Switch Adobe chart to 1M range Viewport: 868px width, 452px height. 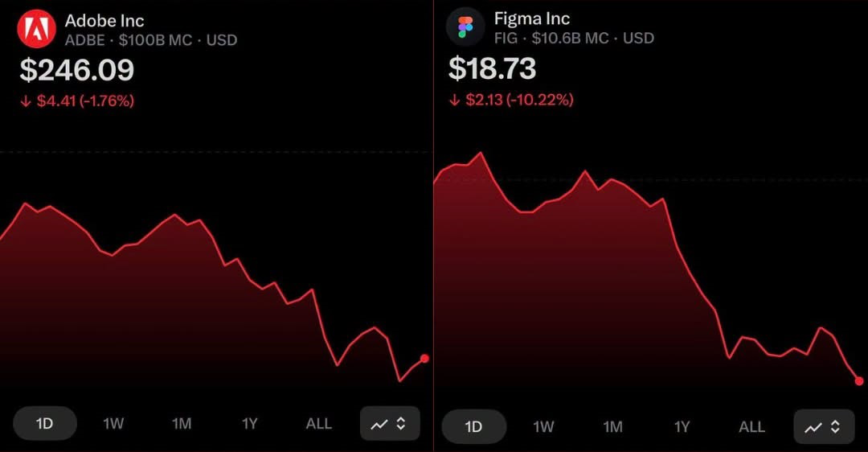pyautogui.click(x=182, y=424)
